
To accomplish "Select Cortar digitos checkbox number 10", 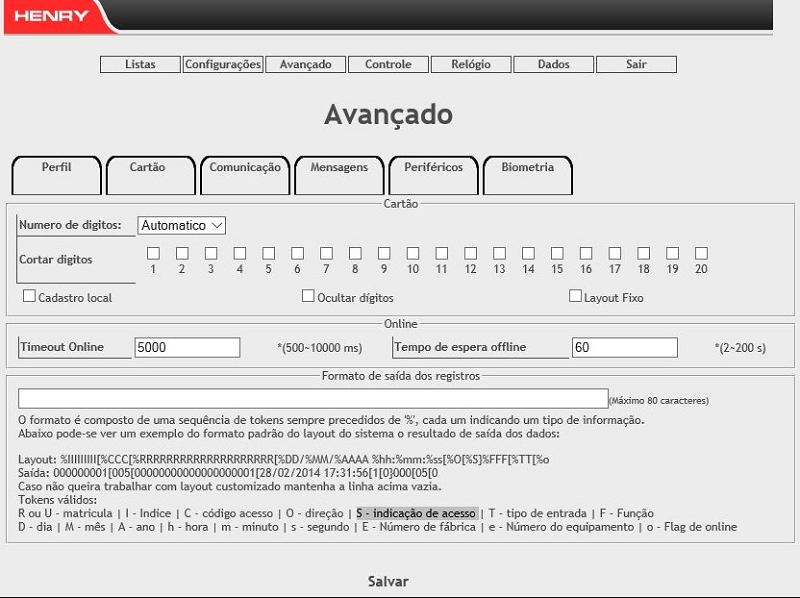I will point(412,253).
